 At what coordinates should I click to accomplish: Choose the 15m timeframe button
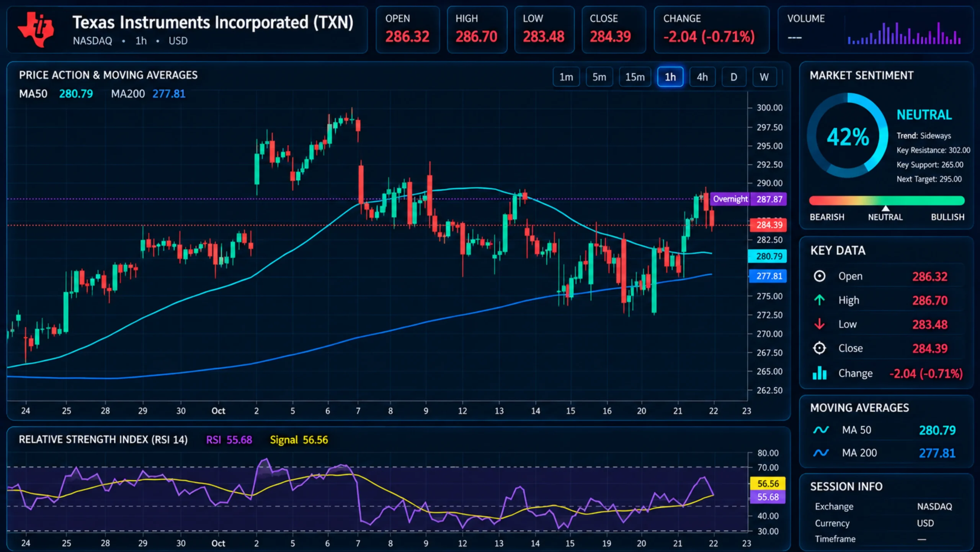click(635, 77)
